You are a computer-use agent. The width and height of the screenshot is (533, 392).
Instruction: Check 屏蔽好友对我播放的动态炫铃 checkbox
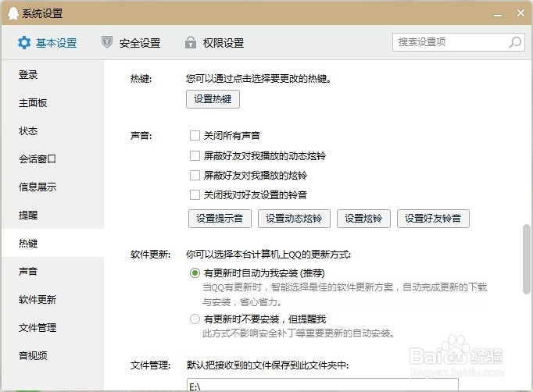(x=195, y=155)
